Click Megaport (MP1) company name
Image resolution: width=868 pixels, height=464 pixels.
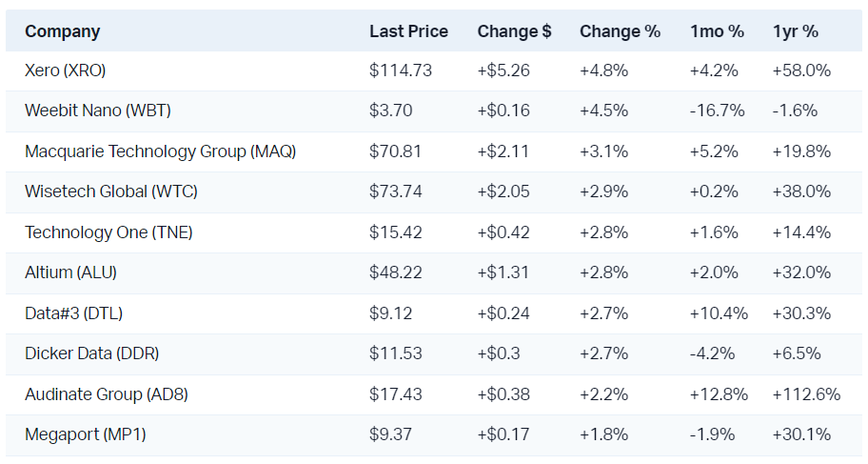86,434
